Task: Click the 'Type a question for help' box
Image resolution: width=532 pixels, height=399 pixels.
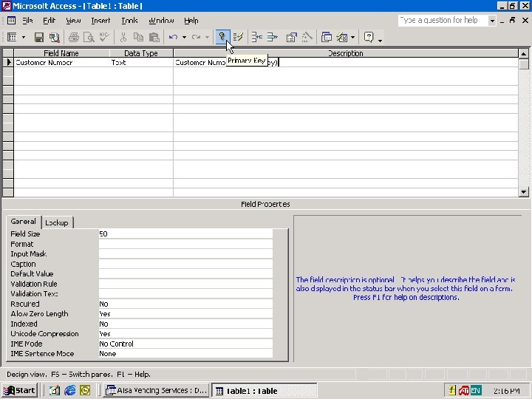Action: (x=443, y=21)
